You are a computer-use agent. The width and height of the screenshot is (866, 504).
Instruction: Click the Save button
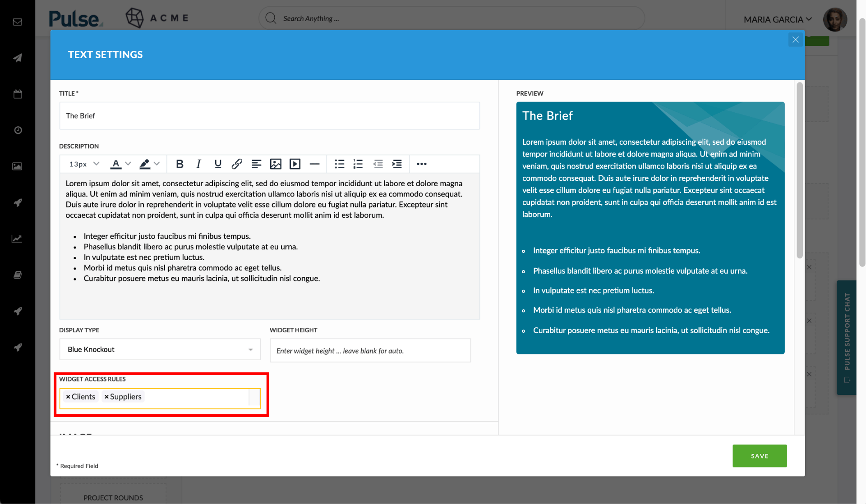coord(760,456)
